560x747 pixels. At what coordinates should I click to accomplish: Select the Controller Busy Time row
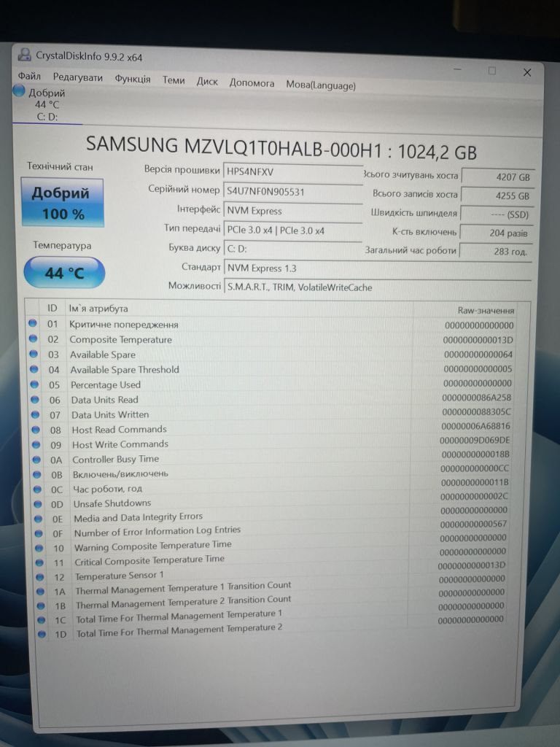pyautogui.click(x=271, y=458)
